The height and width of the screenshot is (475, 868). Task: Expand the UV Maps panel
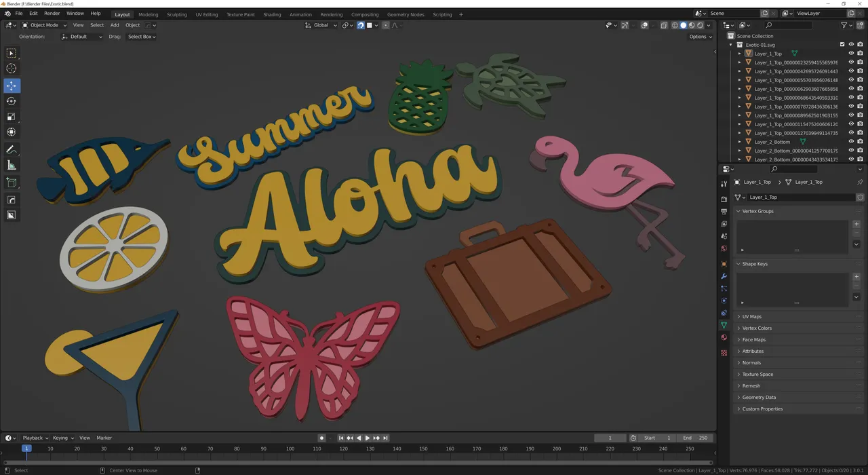pyautogui.click(x=751, y=317)
